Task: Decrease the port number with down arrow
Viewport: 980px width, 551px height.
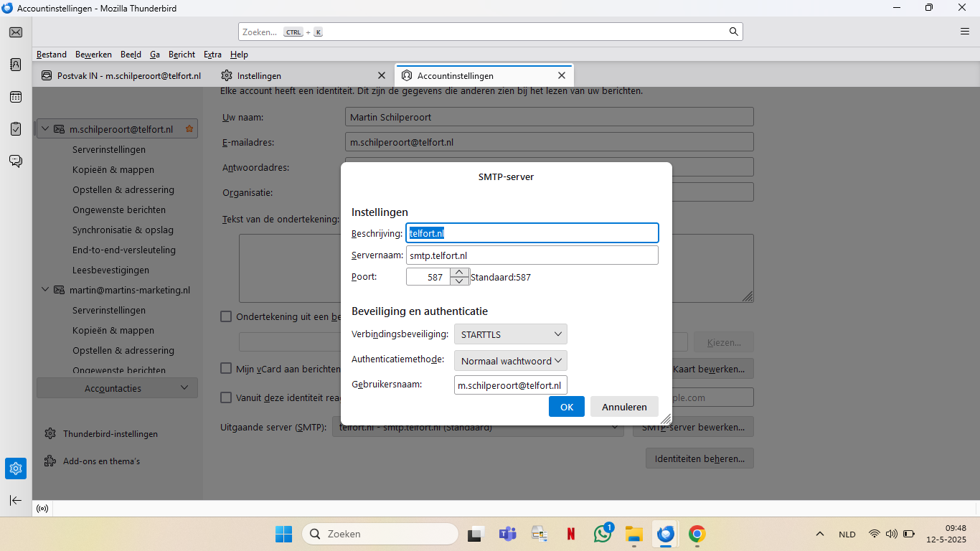Action: coord(460,281)
